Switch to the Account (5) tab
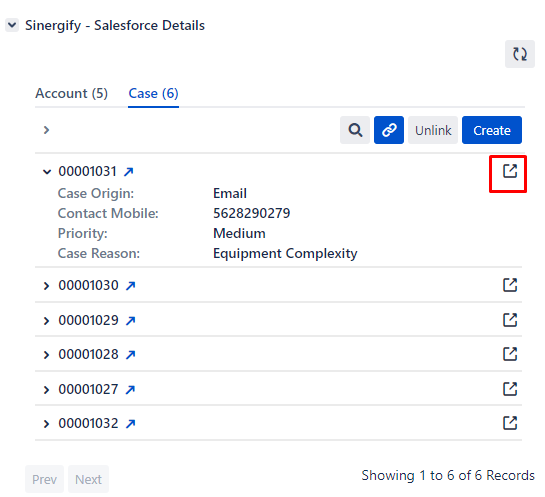The width and height of the screenshot is (545, 497). pyautogui.click(x=72, y=93)
